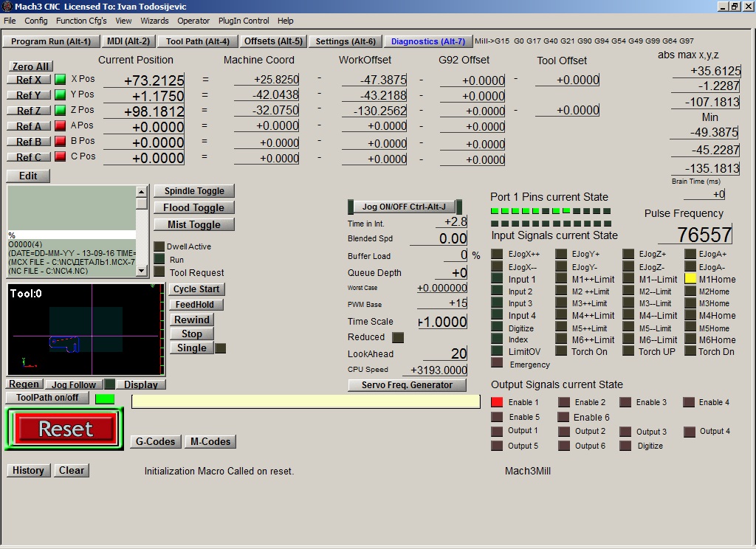This screenshot has width=756, height=549.
Task: Toggle Jog Follow mode
Action: (x=74, y=384)
